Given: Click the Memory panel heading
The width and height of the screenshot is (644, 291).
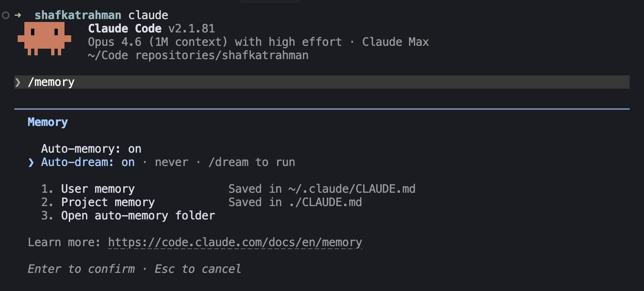Looking at the screenshot, I should point(48,122).
